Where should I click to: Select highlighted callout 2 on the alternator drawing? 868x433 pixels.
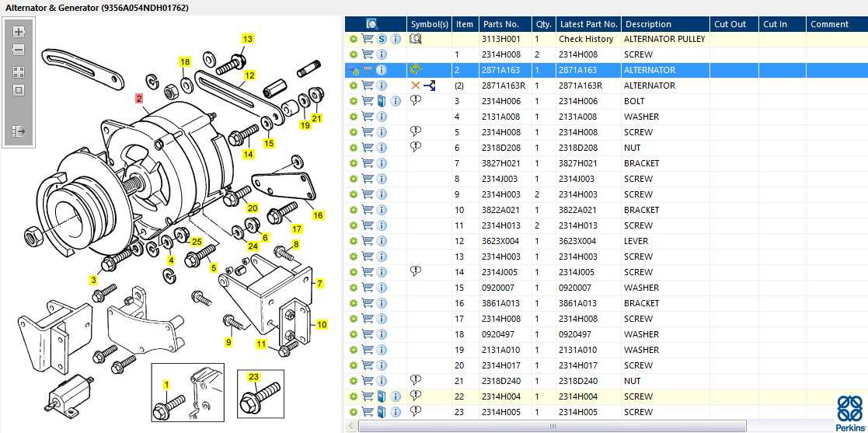pos(139,99)
